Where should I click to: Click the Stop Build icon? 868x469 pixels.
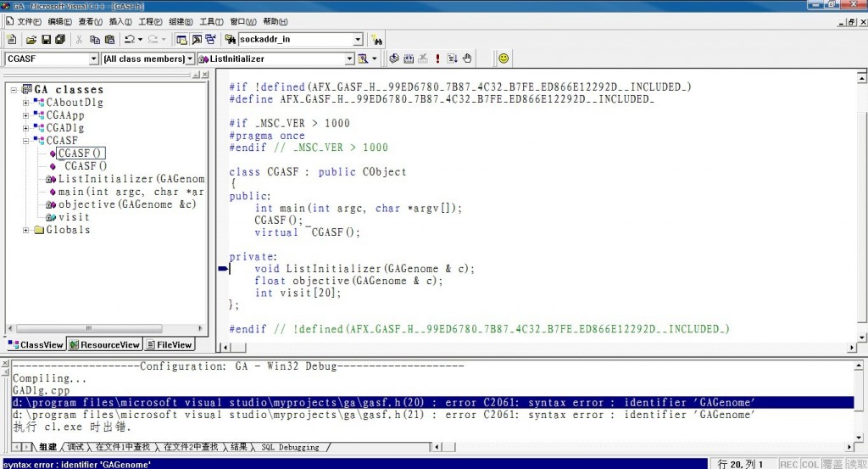tap(423, 59)
